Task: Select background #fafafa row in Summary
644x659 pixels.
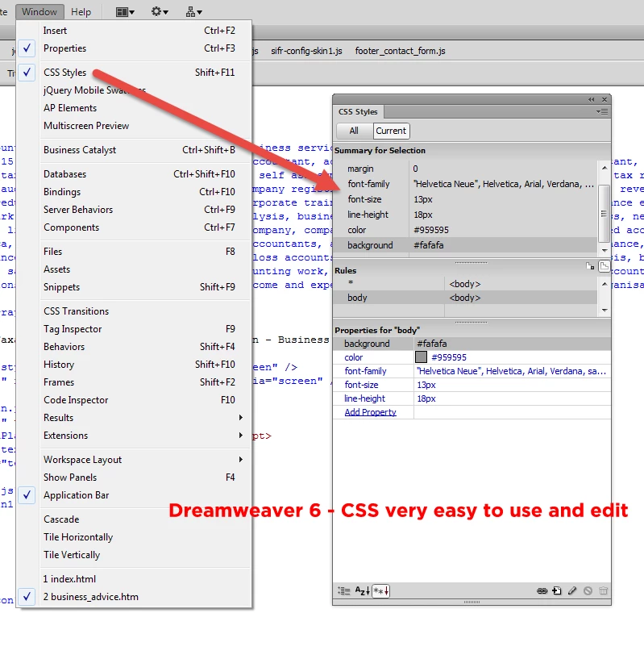Action: (x=465, y=245)
